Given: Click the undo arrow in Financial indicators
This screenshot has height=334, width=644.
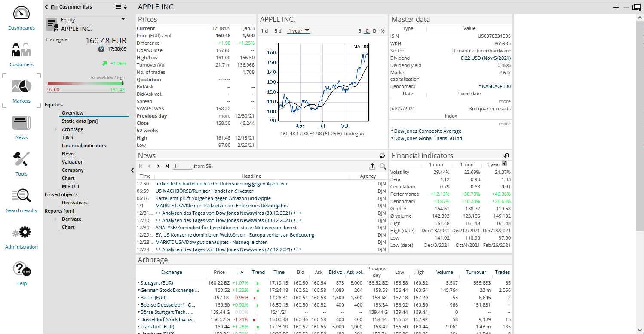Looking at the screenshot, I should [x=506, y=155].
